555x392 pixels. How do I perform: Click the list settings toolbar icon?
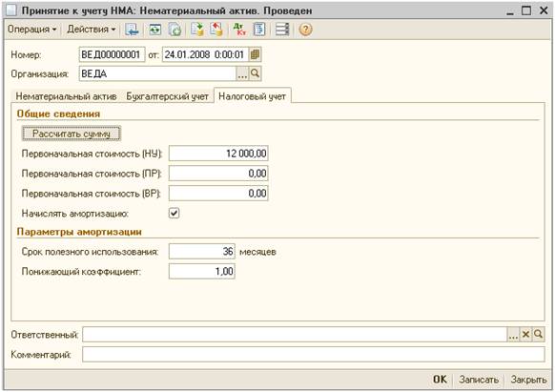tap(282, 30)
